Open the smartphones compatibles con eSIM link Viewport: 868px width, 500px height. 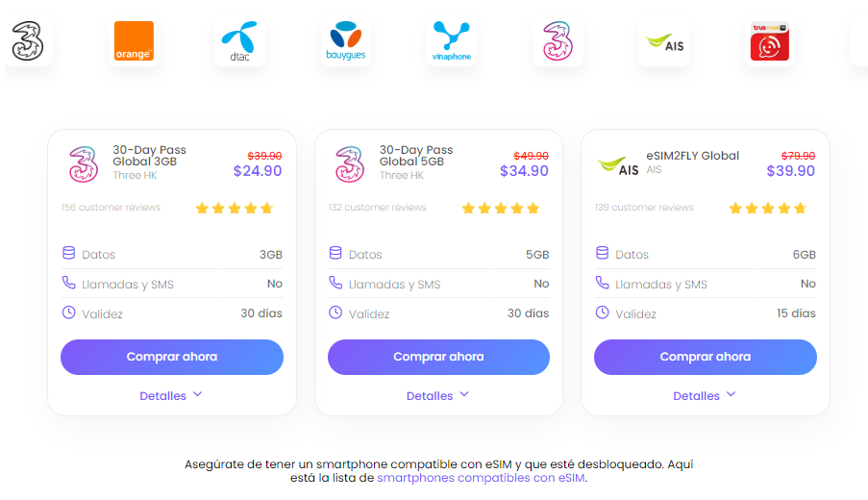[x=481, y=477]
